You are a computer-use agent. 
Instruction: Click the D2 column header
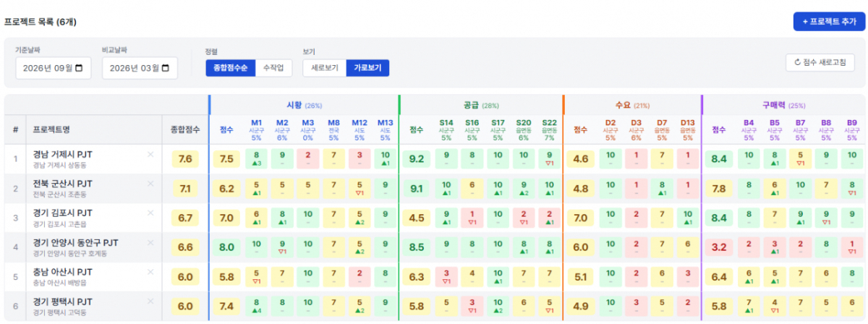610,130
